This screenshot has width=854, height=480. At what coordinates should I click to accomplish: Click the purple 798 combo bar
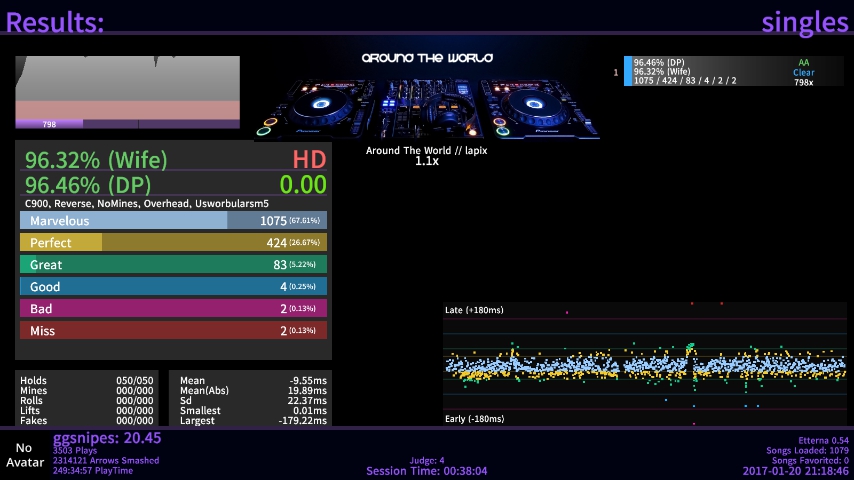[x=49, y=124]
